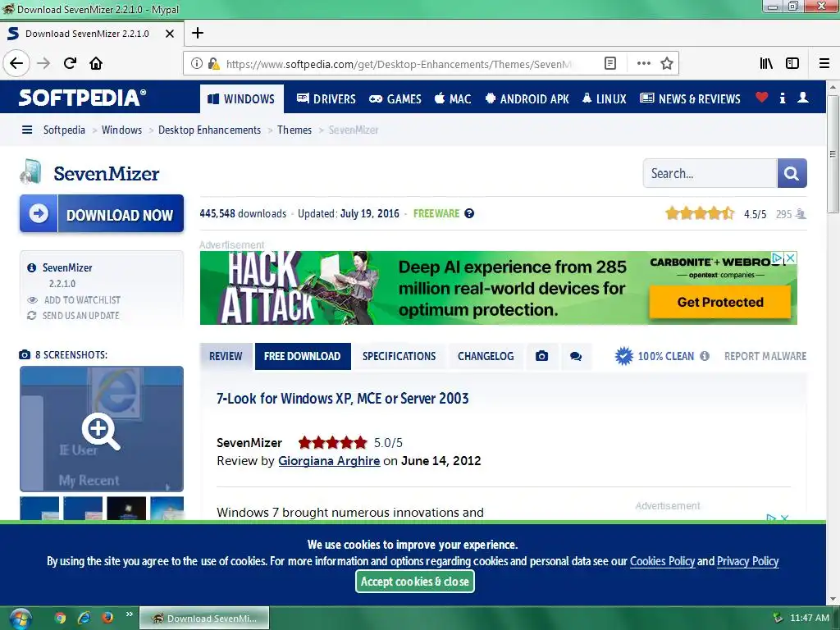The image size is (840, 630).
Task: Open the browser home page
Action: click(96, 64)
